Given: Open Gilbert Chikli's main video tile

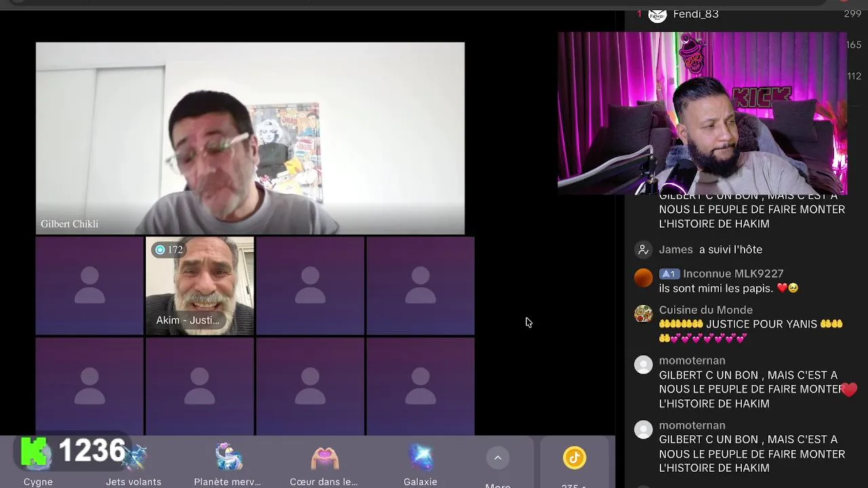Looking at the screenshot, I should 250,138.
